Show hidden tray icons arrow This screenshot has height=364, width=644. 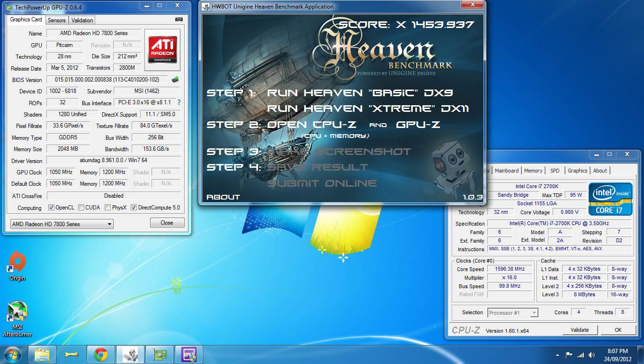coord(558,355)
